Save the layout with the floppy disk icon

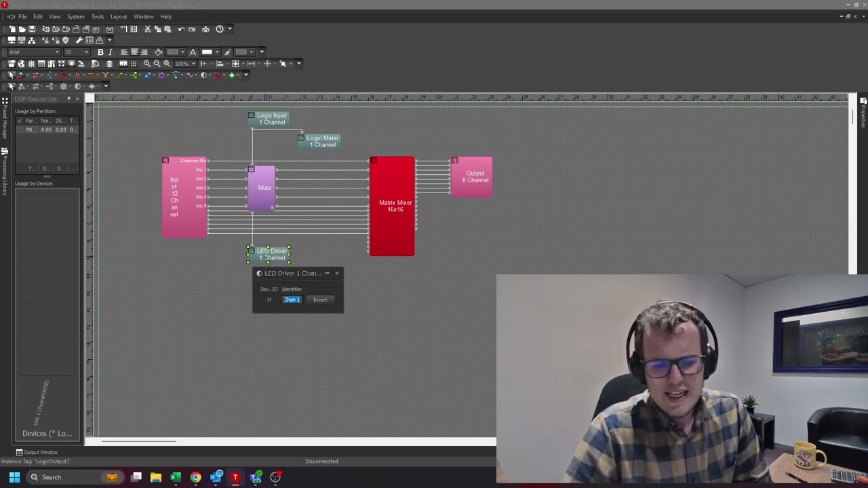point(31,29)
